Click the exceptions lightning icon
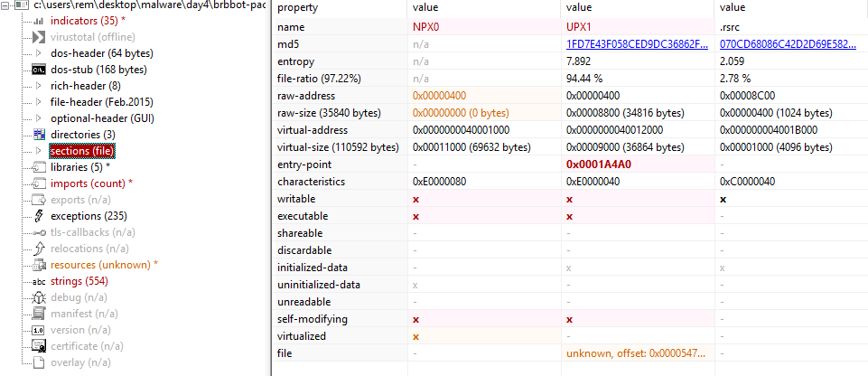The image size is (868, 376). click(38, 216)
